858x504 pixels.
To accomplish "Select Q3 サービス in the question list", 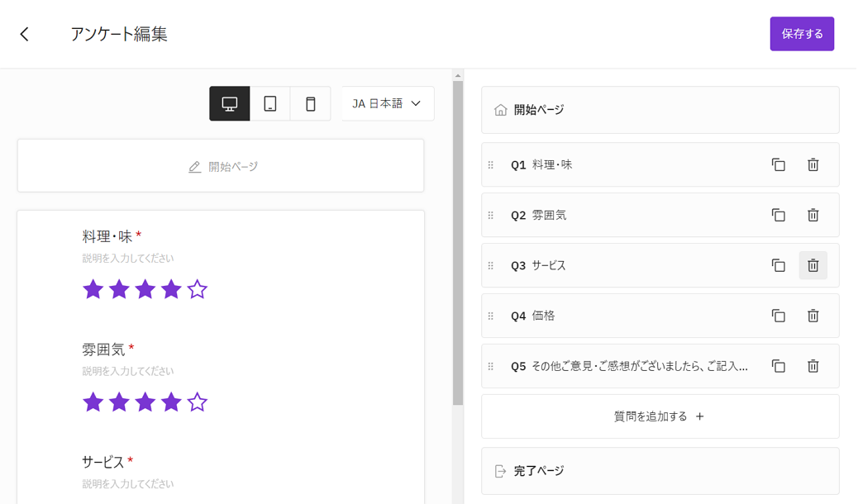I will [660, 265].
